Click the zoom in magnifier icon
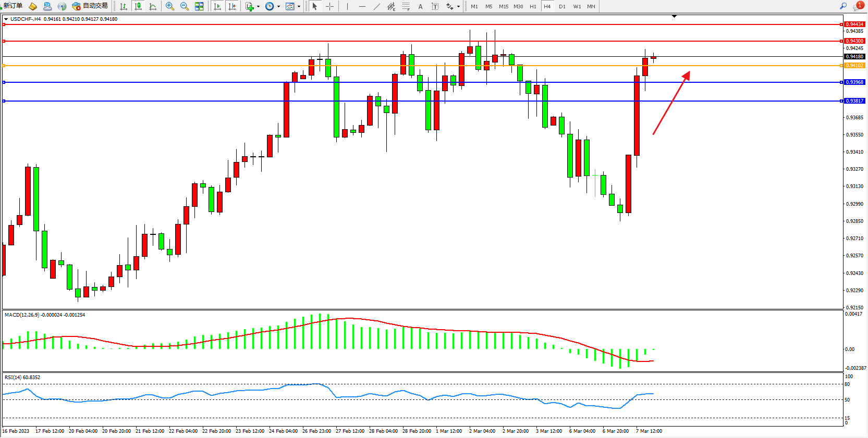This screenshot has width=868, height=438. pos(169,6)
